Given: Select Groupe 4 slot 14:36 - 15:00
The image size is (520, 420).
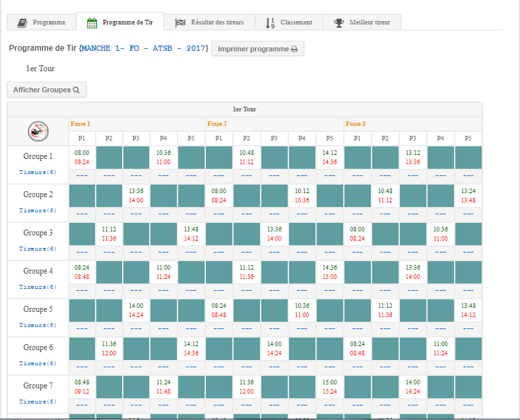Looking at the screenshot, I should click(330, 272).
